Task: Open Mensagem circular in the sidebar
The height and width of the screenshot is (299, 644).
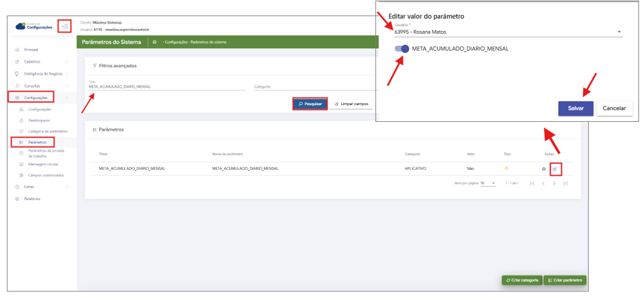Action: 43,164
